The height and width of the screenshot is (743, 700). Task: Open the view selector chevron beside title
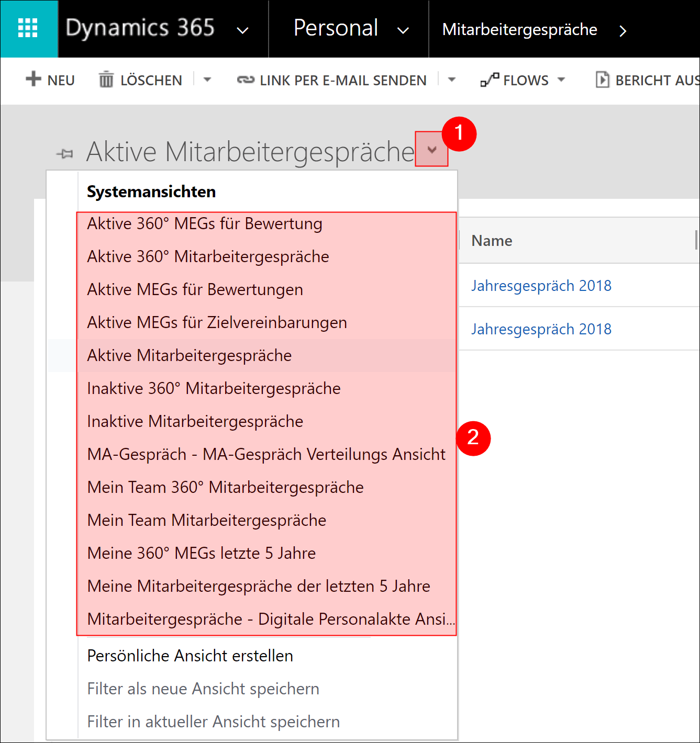[432, 150]
